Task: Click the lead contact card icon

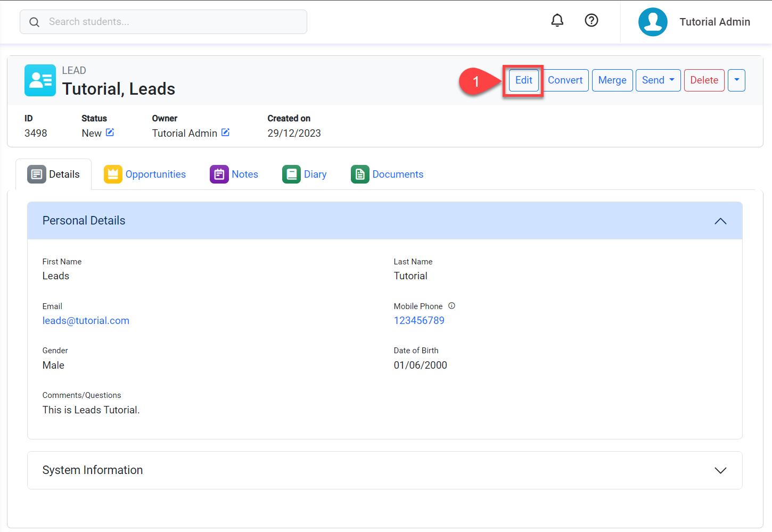Action: pyautogui.click(x=40, y=80)
